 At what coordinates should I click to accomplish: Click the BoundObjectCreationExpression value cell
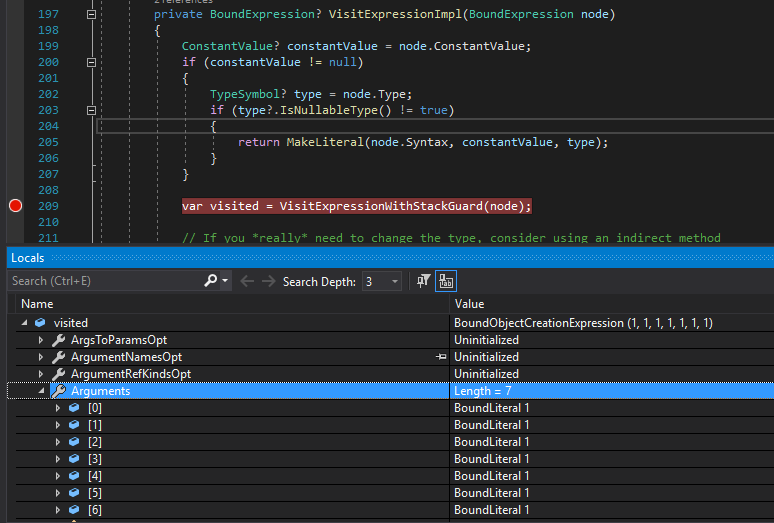pos(583,323)
